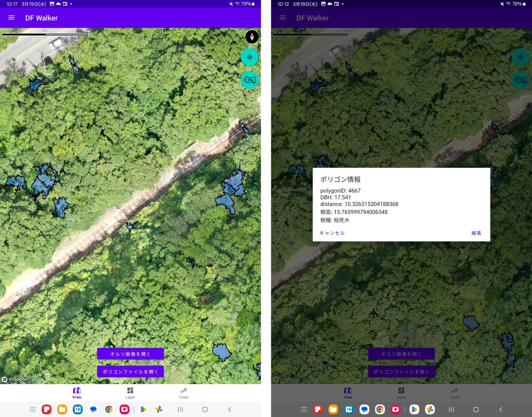This screenshot has width=532, height=417.
Task: Open the app drawer grid, 10:12 screen
Action: point(304,409)
